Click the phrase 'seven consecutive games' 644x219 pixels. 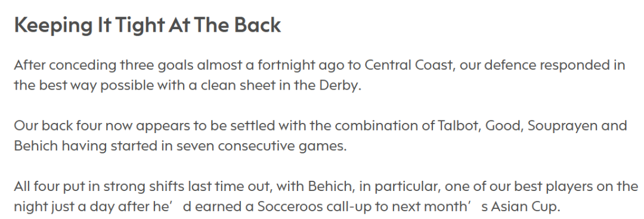click(x=261, y=146)
